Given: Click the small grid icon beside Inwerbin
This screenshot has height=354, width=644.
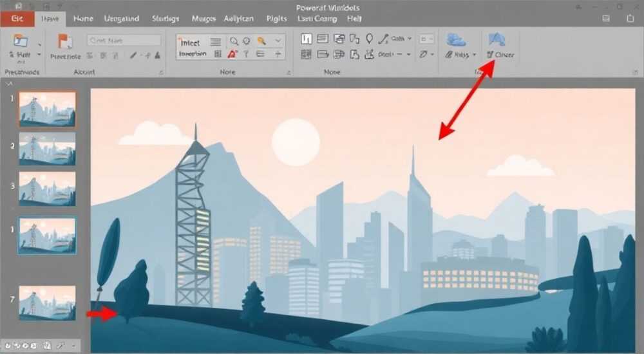Looking at the screenshot, I should click(218, 54).
